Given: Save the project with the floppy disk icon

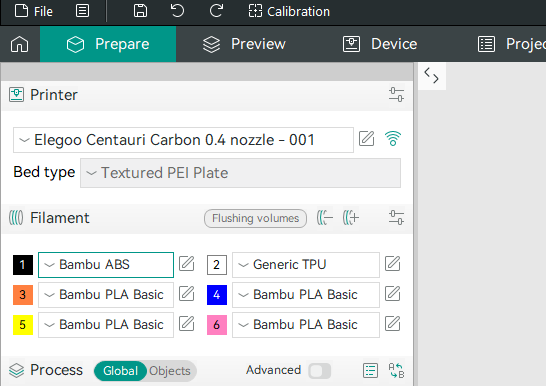Looking at the screenshot, I should 140,11.
